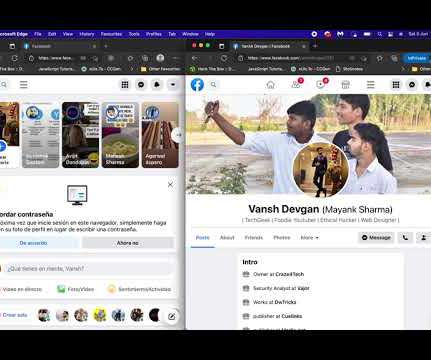Click the Facebook logo in right window
The height and width of the screenshot is (360, 431).
[x=197, y=85]
